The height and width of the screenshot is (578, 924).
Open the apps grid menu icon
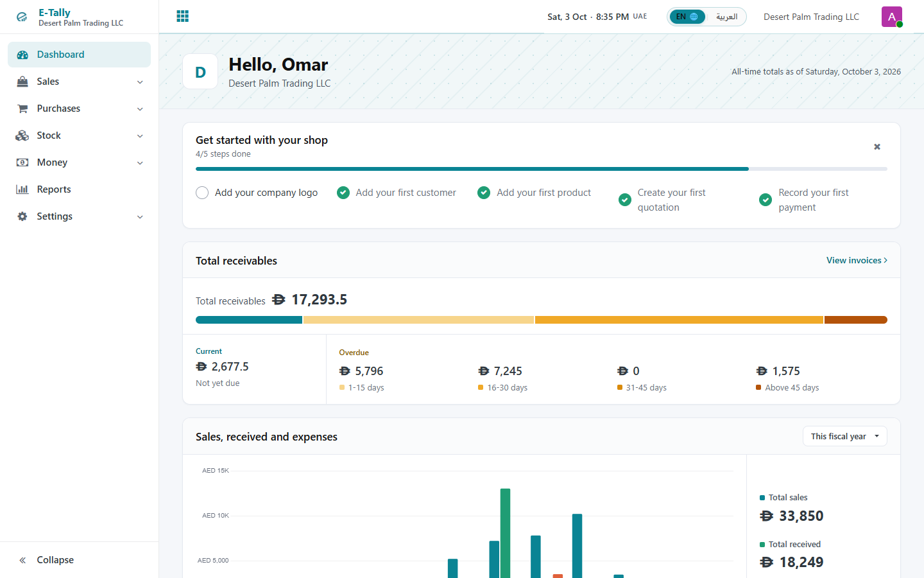click(x=183, y=16)
